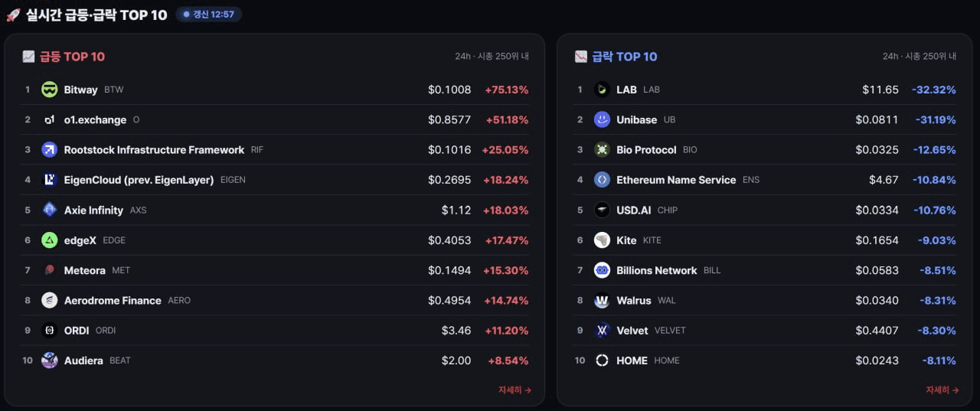Click the Audiera BEAT coin icon
Screen dimensions: 980x411
50,360
